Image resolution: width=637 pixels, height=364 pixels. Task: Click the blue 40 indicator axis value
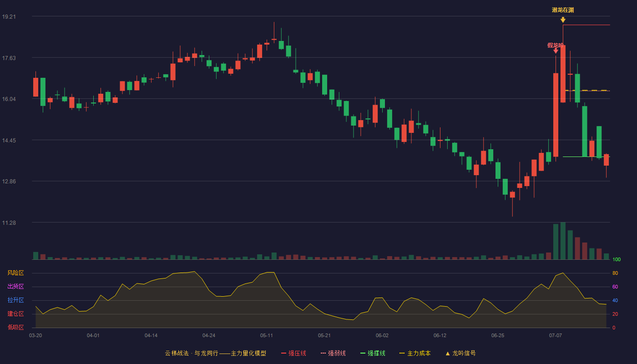click(615, 300)
